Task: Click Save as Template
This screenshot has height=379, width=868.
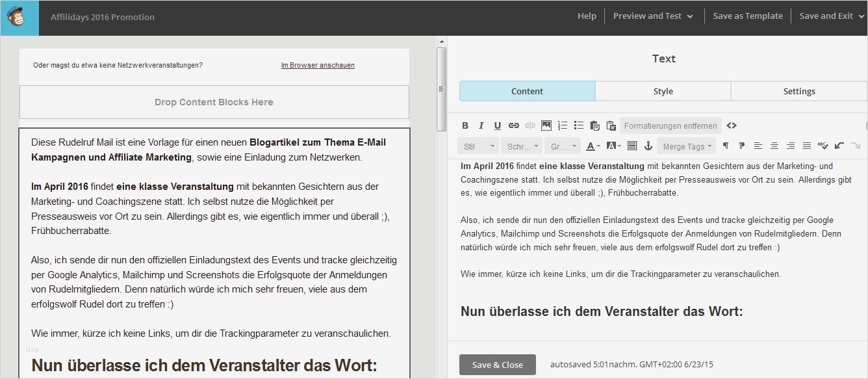Action: point(748,16)
